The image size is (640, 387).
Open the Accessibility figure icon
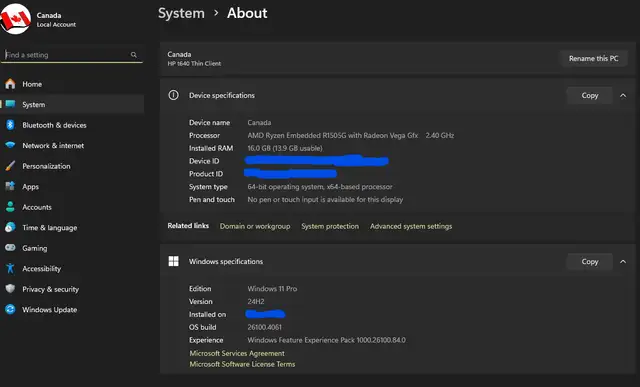[10, 268]
